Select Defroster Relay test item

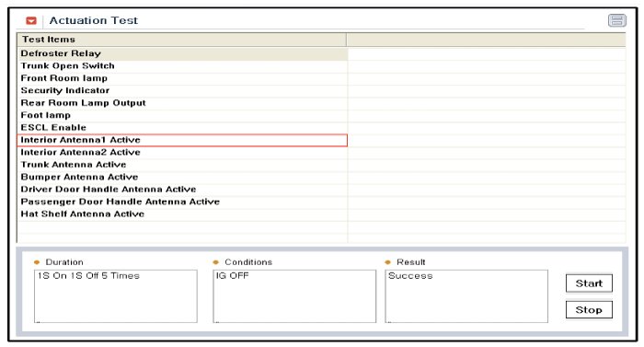[182, 54]
